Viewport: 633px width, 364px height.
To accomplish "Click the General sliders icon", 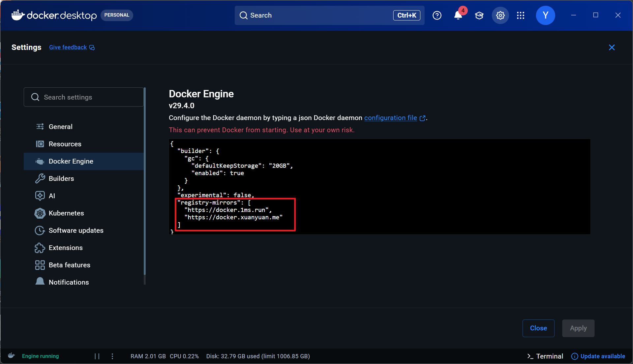I will pos(40,127).
